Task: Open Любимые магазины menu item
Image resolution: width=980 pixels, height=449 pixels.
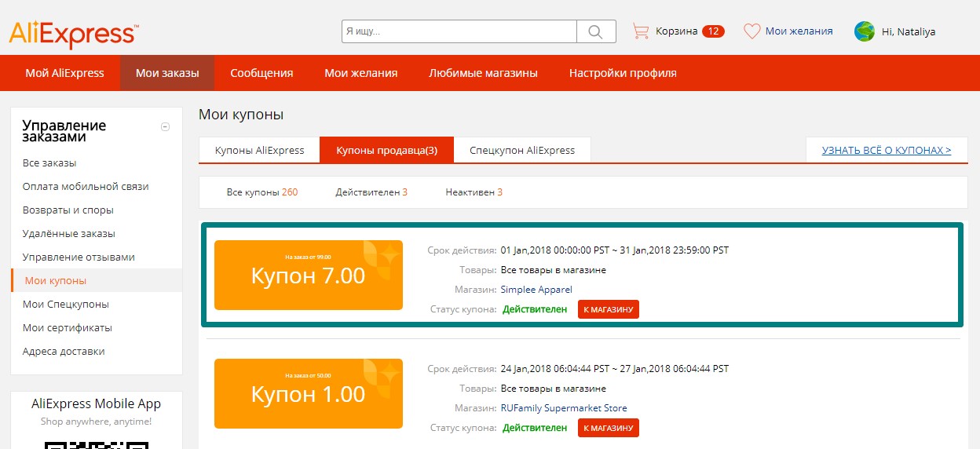Action: point(483,73)
